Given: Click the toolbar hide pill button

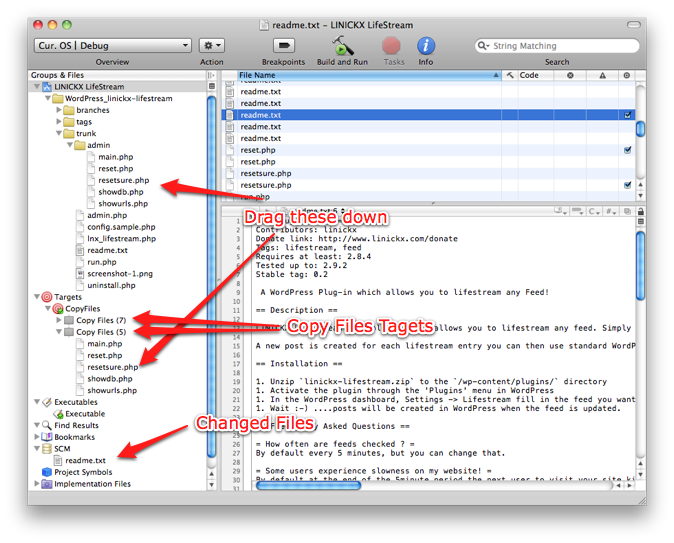Looking at the screenshot, I should [x=633, y=25].
